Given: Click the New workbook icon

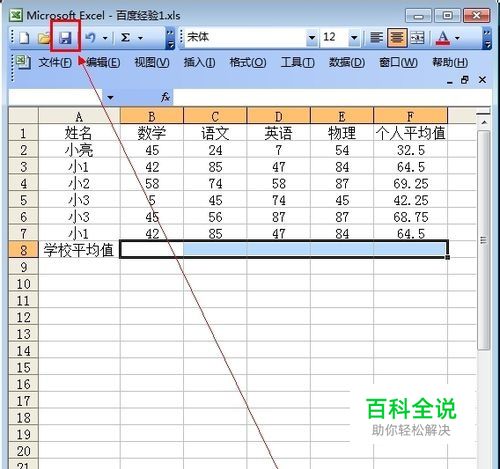Looking at the screenshot, I should [x=24, y=38].
